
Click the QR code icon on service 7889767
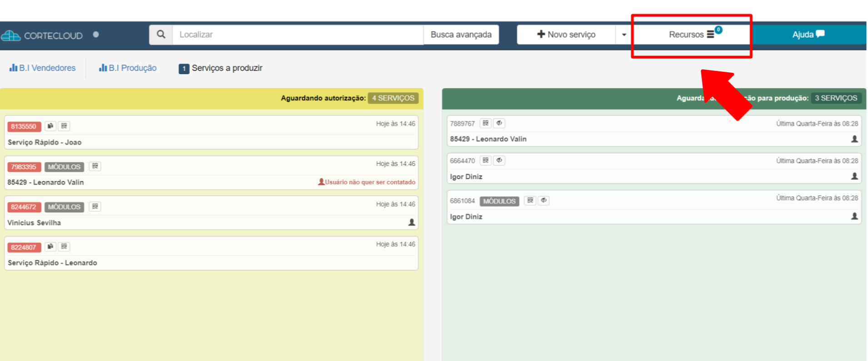[486, 123]
